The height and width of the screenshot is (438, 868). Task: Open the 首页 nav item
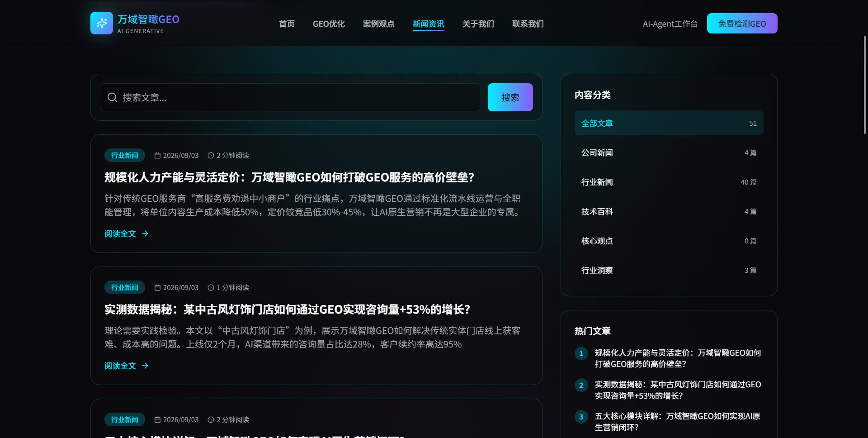click(287, 24)
